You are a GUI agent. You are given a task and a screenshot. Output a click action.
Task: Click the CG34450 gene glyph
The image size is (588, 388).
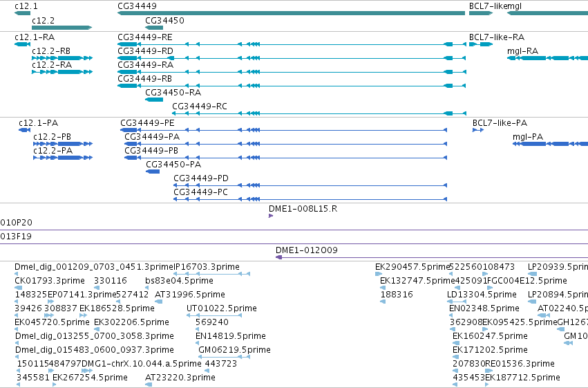point(154,28)
